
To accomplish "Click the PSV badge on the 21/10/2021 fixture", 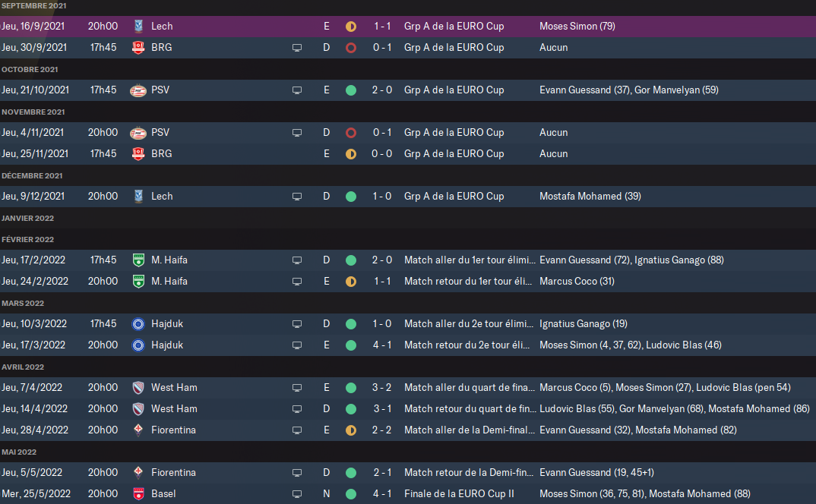I will point(138,90).
